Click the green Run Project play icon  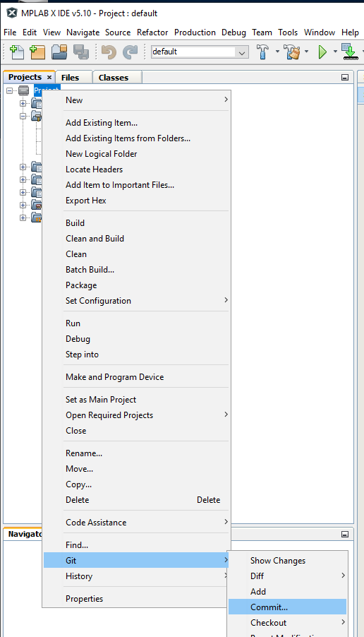[x=322, y=52]
